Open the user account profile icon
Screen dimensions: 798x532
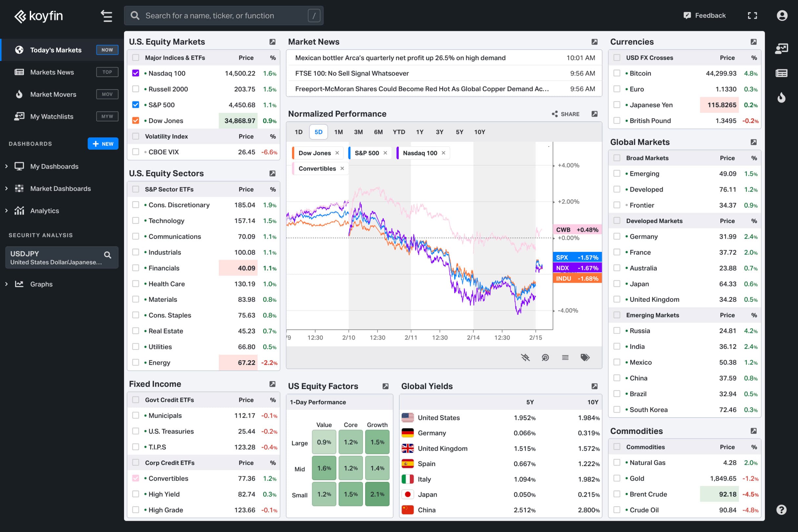pos(782,16)
